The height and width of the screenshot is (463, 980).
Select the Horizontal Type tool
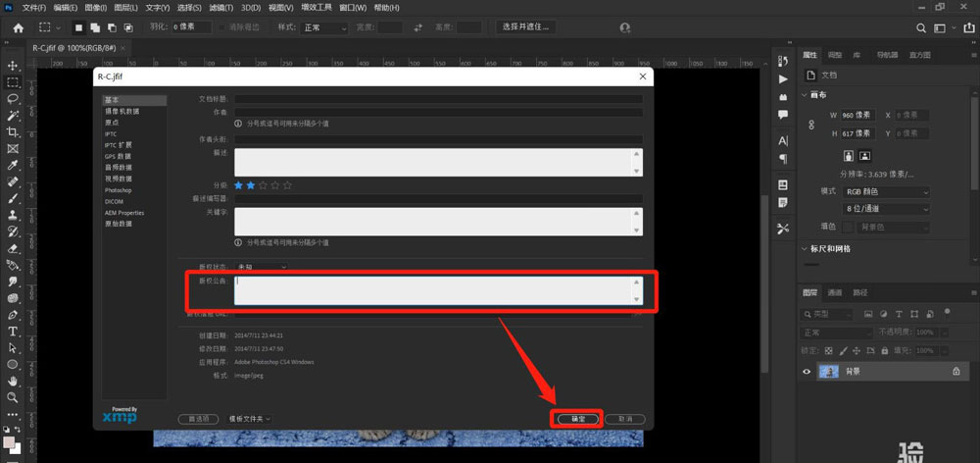point(14,332)
